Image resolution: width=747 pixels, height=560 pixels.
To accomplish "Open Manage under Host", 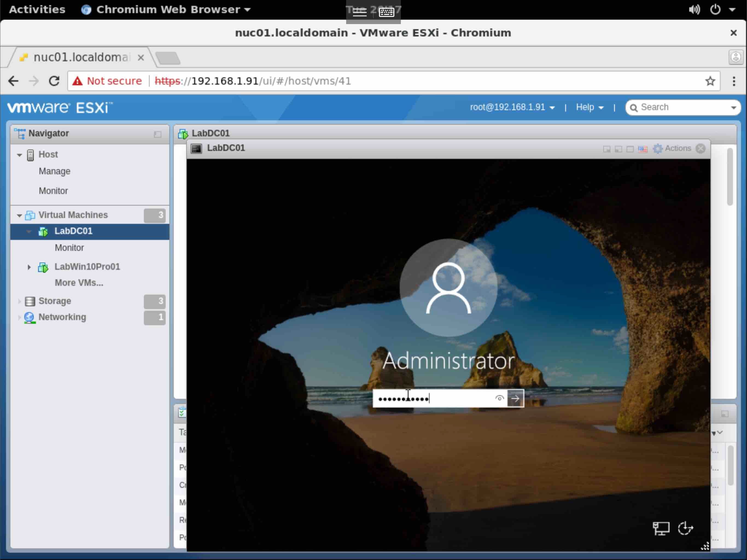I will tap(54, 171).
